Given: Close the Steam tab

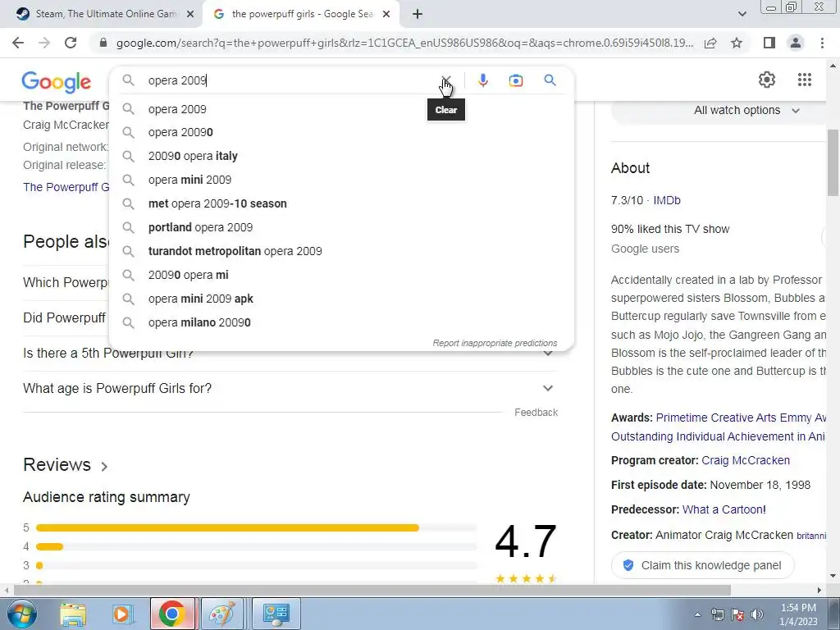Looking at the screenshot, I should [190, 15].
